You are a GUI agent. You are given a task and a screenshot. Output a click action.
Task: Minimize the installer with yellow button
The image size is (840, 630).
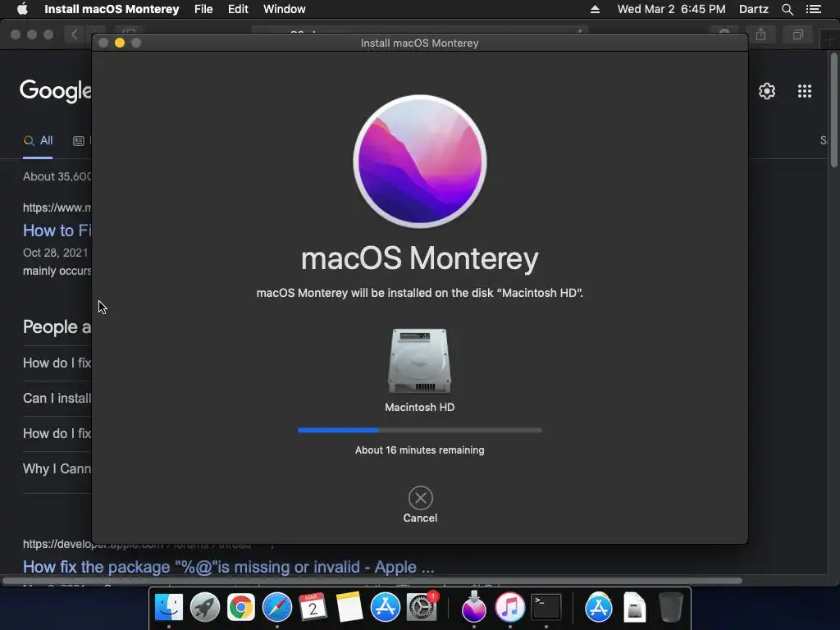(120, 43)
